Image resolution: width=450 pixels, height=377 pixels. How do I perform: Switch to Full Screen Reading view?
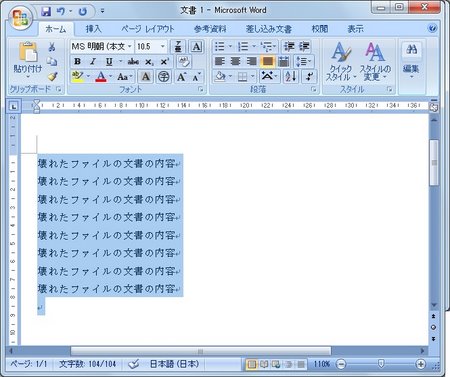click(x=264, y=364)
